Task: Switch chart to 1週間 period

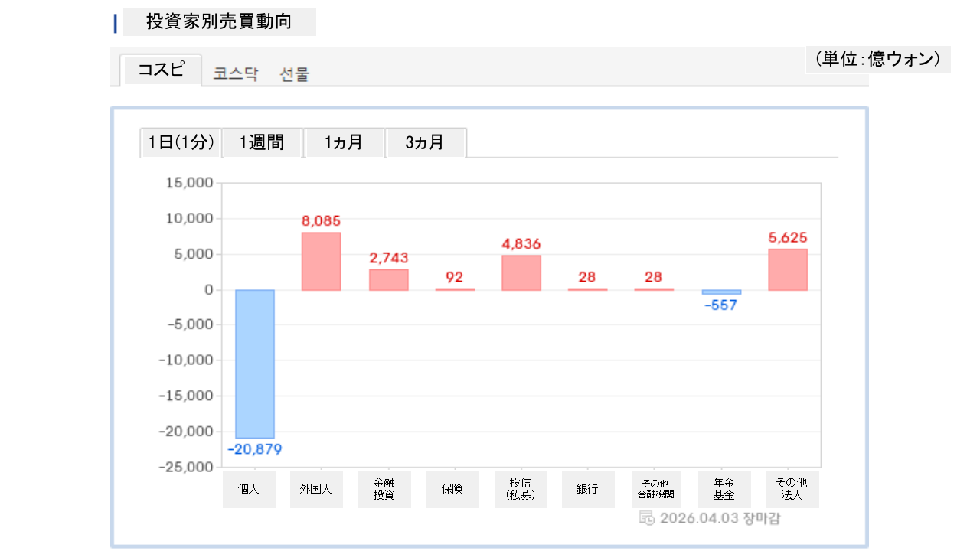Action: coord(262,142)
